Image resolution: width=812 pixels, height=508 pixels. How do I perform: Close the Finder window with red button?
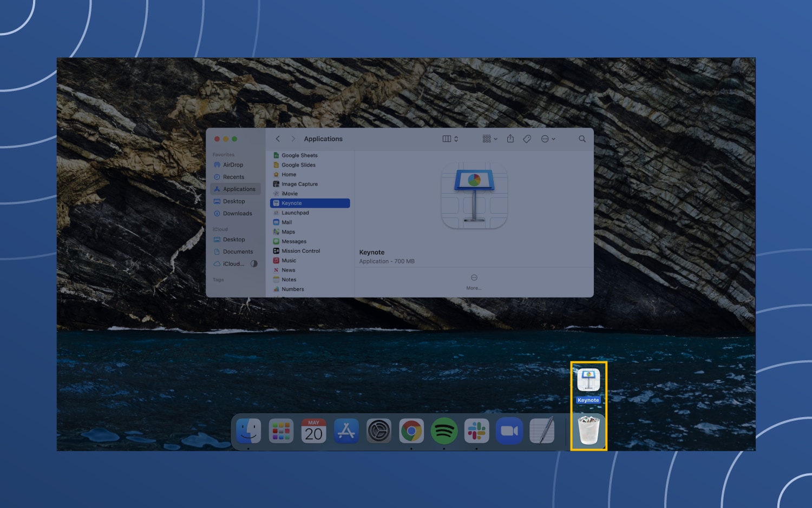point(217,139)
